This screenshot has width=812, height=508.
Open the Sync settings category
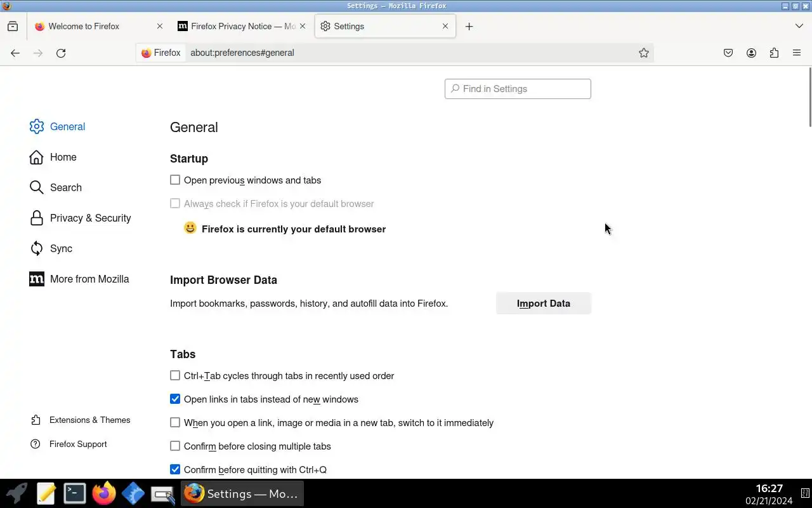(x=51, y=248)
